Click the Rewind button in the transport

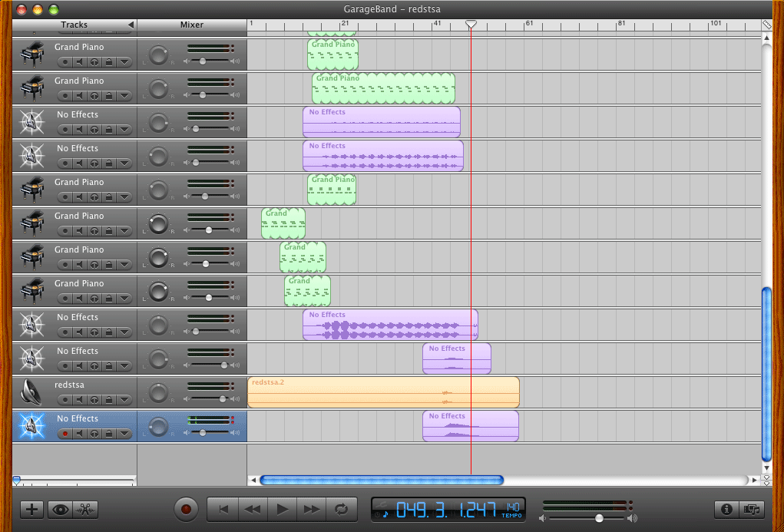pyautogui.click(x=253, y=510)
